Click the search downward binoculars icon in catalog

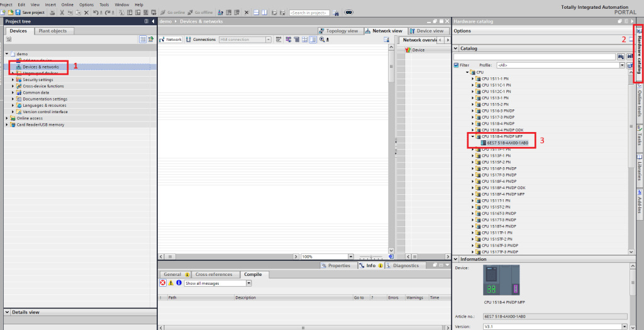click(x=621, y=57)
